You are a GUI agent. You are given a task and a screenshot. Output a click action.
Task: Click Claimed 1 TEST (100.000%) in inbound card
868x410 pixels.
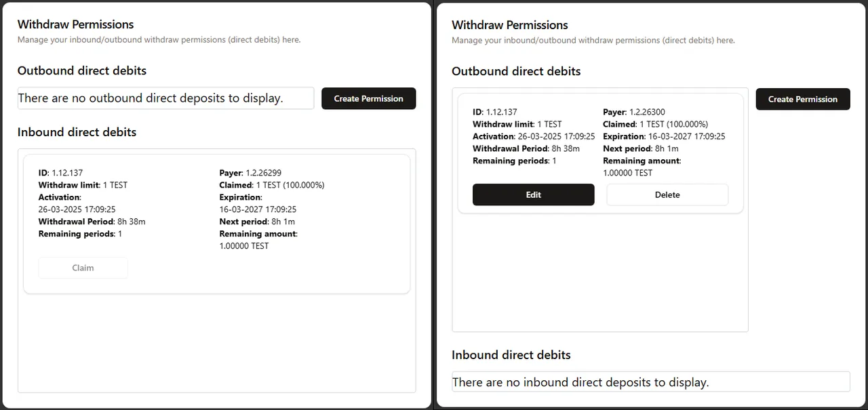click(x=272, y=185)
